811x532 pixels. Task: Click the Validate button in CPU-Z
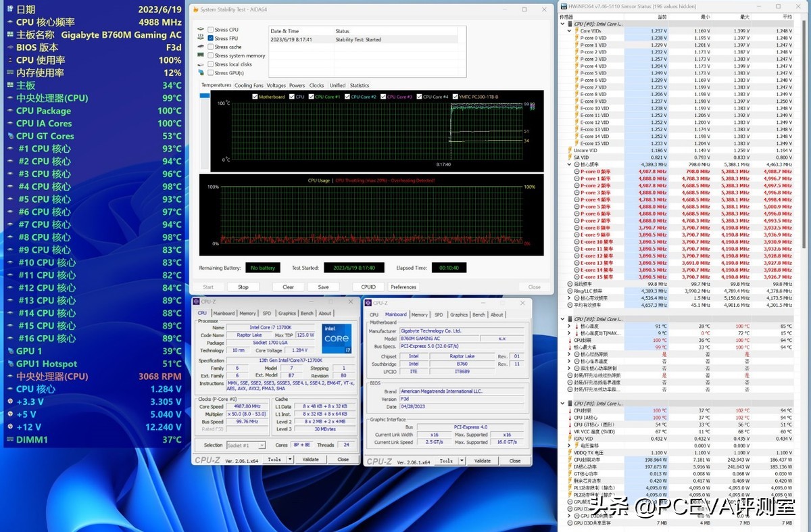coord(311,460)
